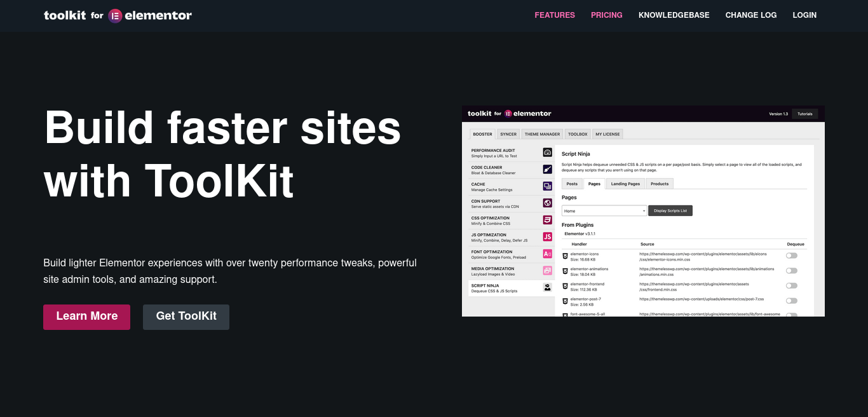The height and width of the screenshot is (417, 868).
Task: Click the From Plugins heading
Action: pyautogui.click(x=578, y=225)
